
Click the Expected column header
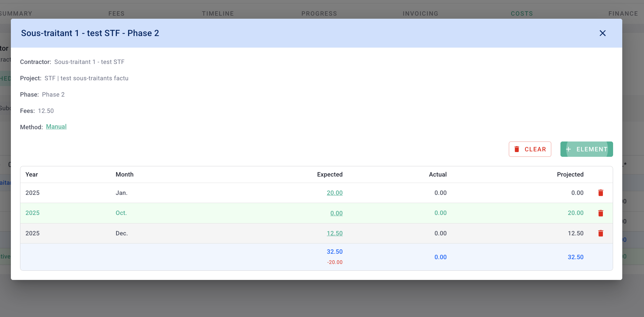(x=329, y=174)
